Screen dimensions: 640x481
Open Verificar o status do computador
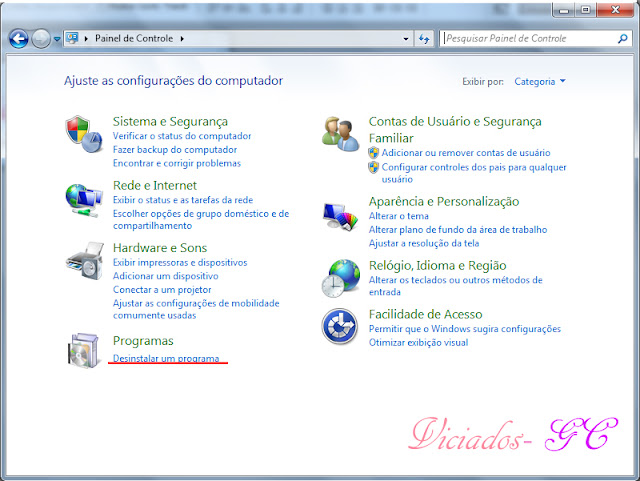tap(182, 136)
